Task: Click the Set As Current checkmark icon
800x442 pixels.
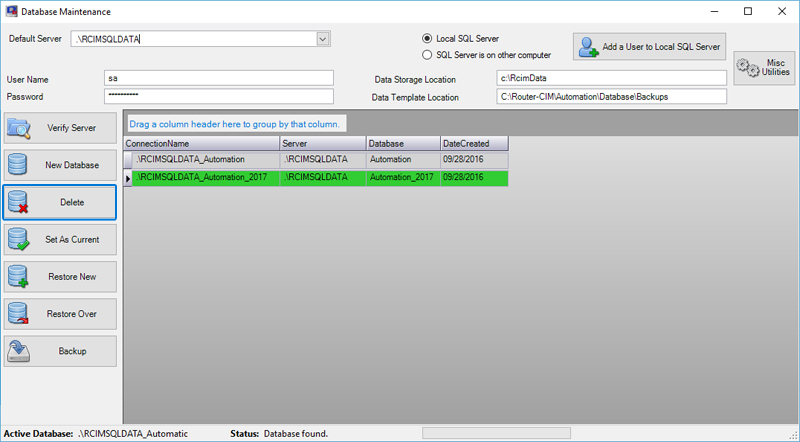Action: point(19,240)
